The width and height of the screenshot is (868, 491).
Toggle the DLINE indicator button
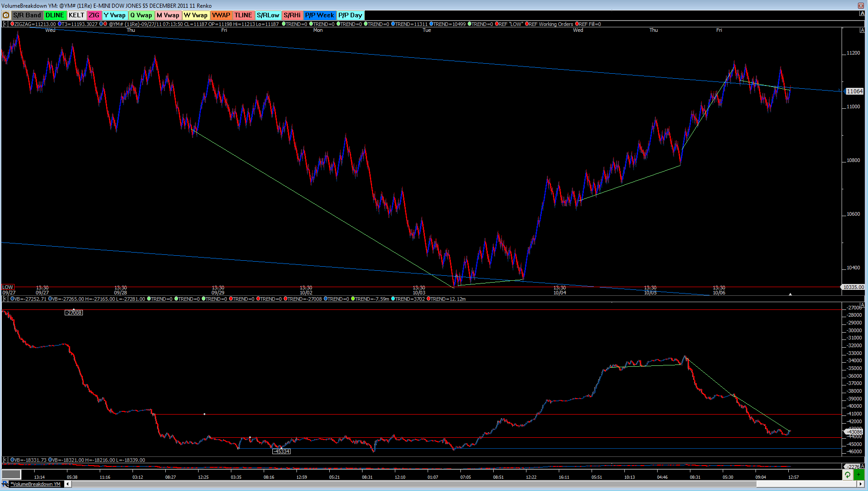tap(55, 15)
